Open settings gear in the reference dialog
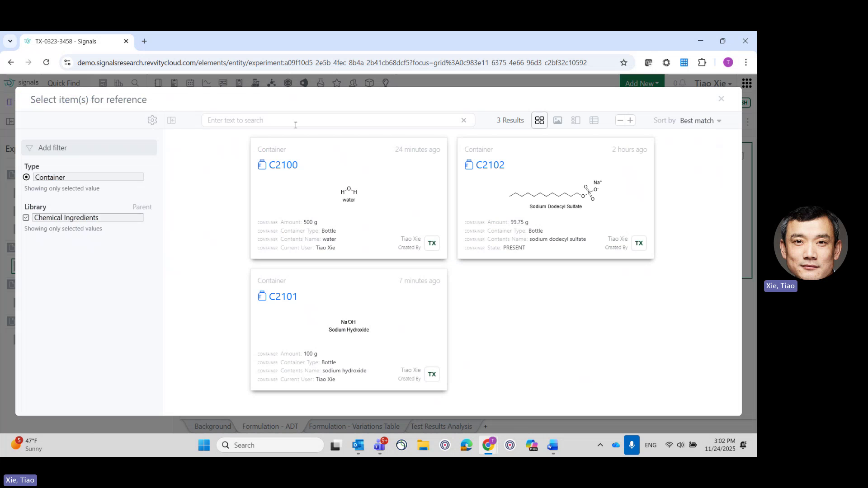 pyautogui.click(x=152, y=120)
